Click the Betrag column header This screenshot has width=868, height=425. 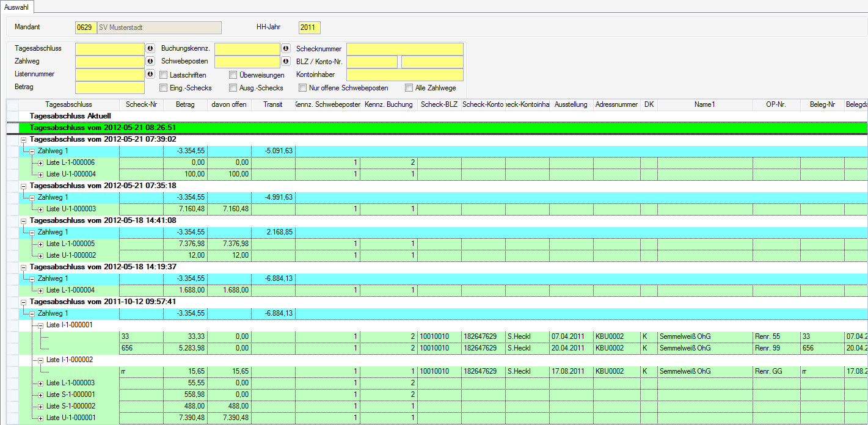point(185,104)
